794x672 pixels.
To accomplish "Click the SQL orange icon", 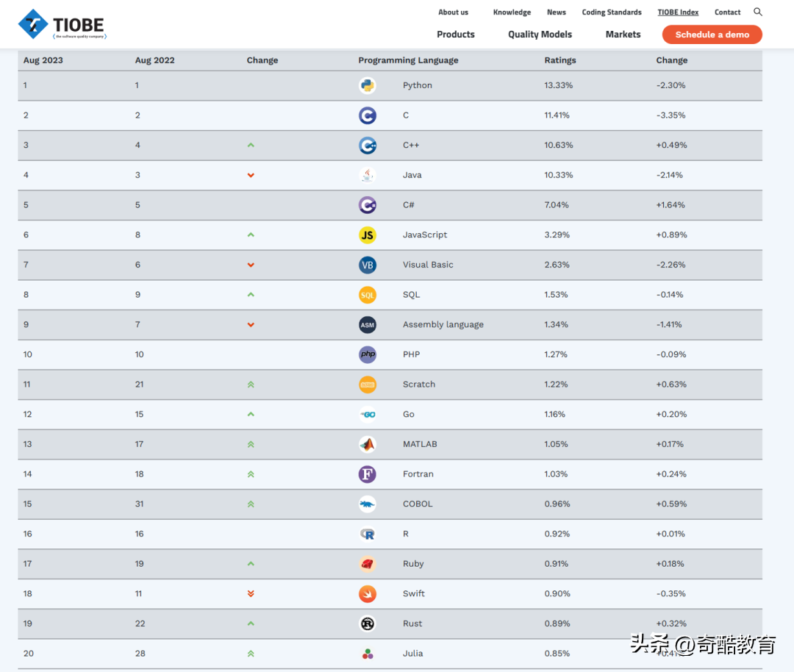I will click(367, 295).
